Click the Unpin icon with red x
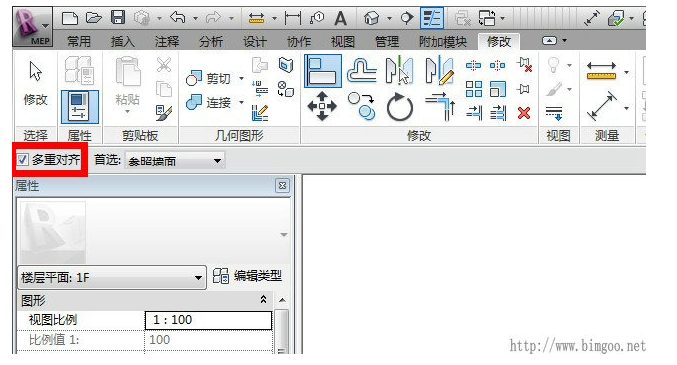Screen dimensions: 677x365 tap(524, 65)
